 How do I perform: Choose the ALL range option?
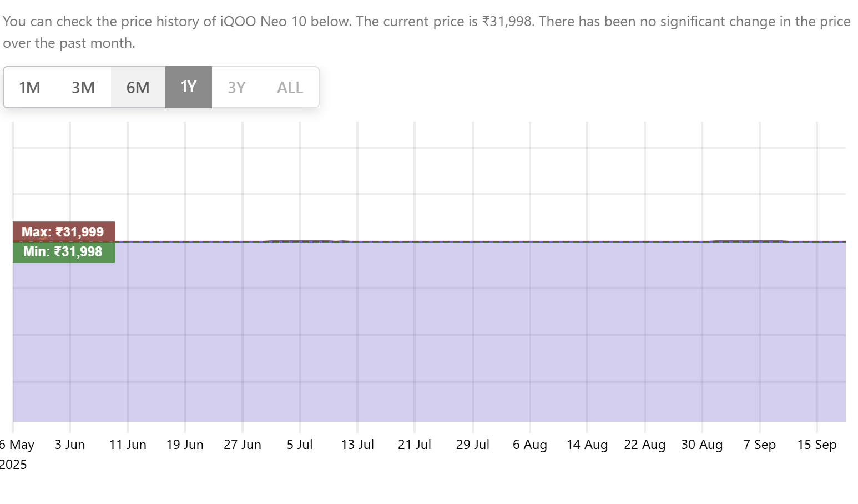290,87
